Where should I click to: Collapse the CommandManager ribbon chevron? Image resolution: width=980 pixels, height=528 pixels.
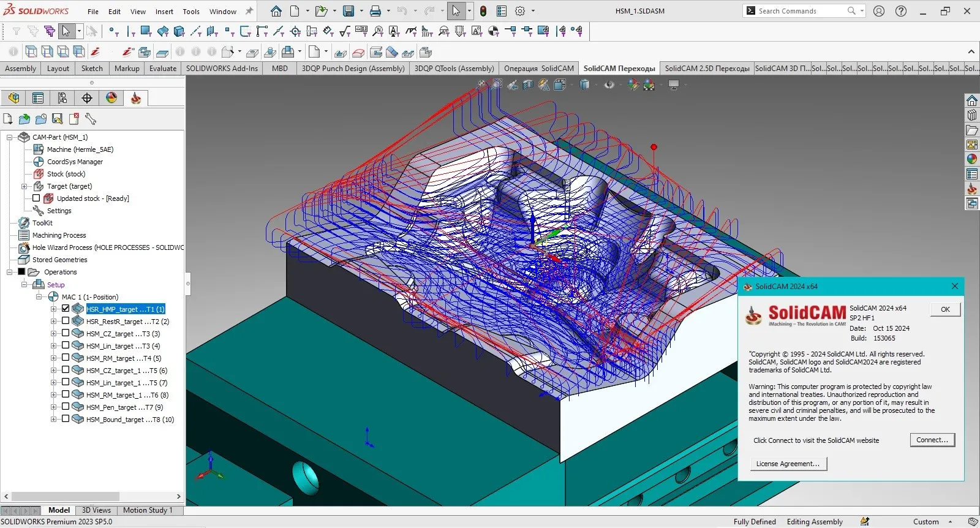971,52
